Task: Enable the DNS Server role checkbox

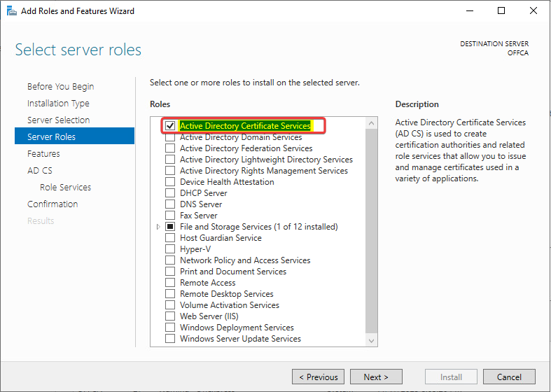Action: 170,204
